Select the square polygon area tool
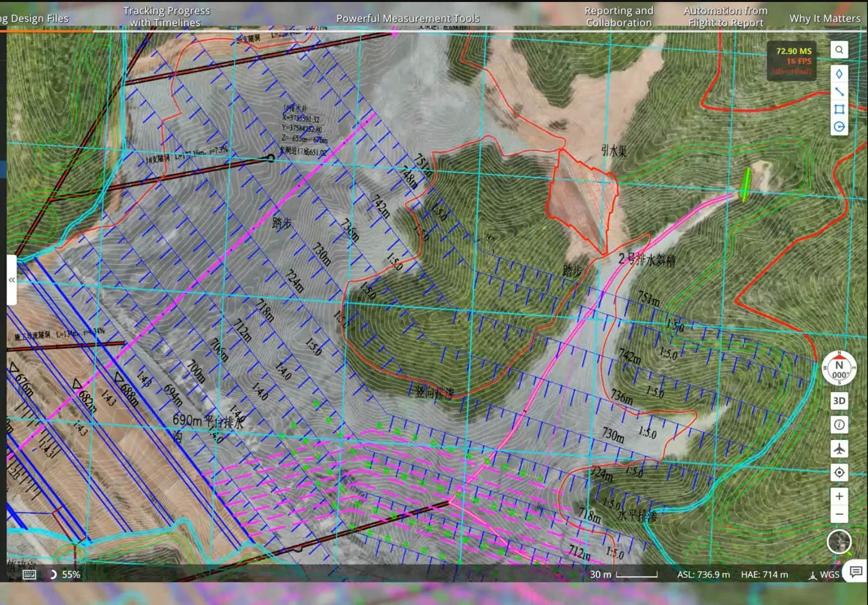This screenshot has width=868, height=605. (x=839, y=109)
